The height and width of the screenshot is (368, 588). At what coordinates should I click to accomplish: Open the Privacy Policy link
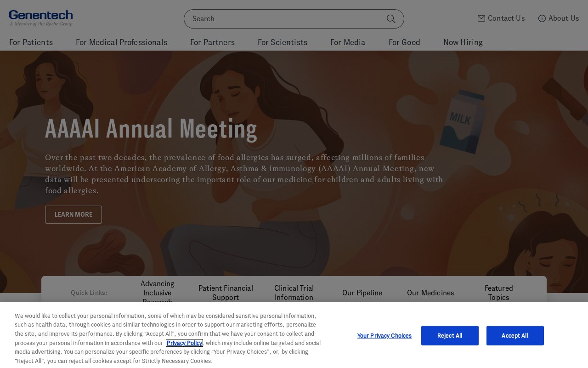point(184,343)
